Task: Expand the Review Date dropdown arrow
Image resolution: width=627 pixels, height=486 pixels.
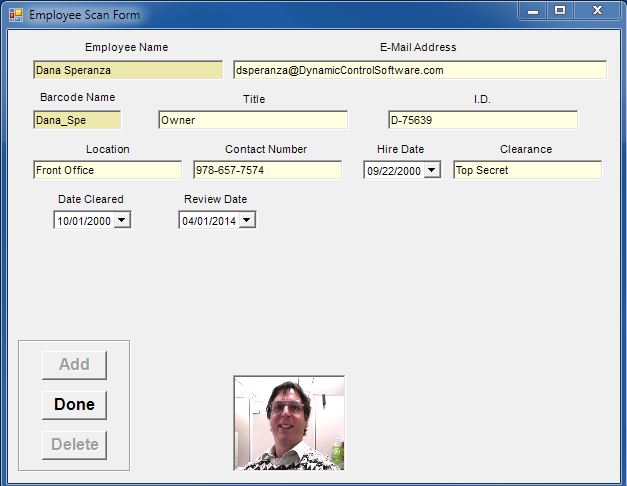Action: point(247,220)
